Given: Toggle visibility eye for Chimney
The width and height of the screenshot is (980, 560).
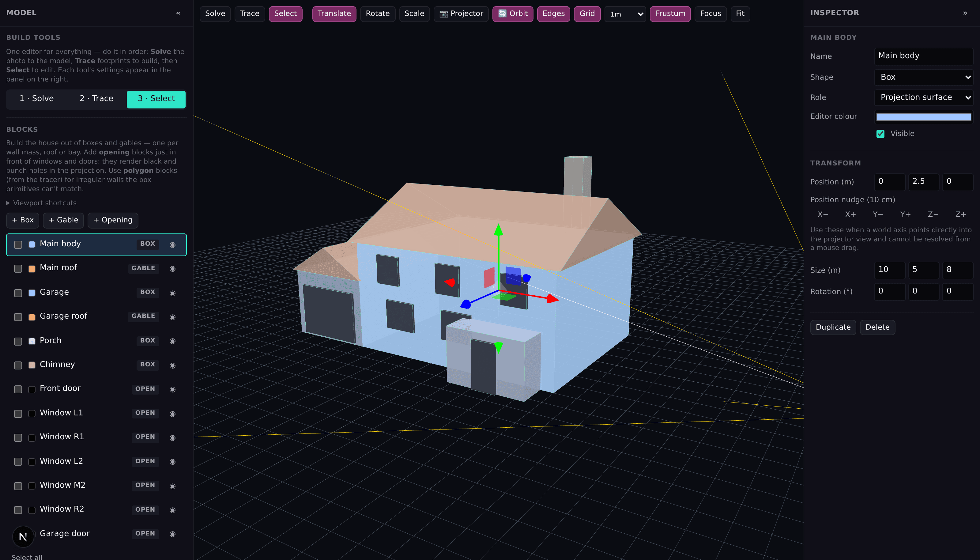Looking at the screenshot, I should [173, 366].
